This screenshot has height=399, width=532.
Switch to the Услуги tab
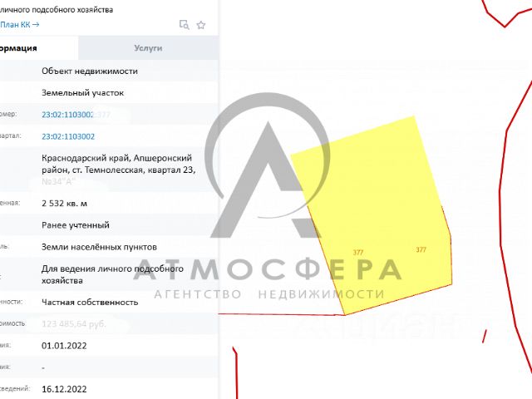click(148, 48)
